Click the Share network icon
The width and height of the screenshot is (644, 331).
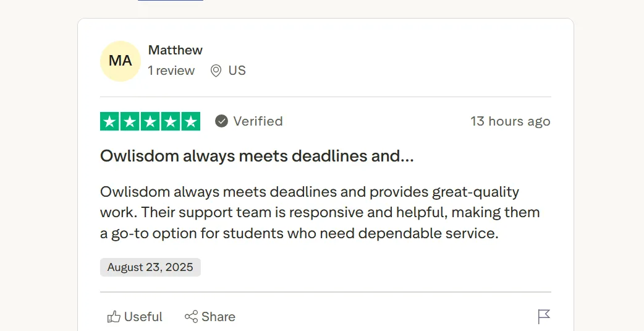[x=191, y=317]
